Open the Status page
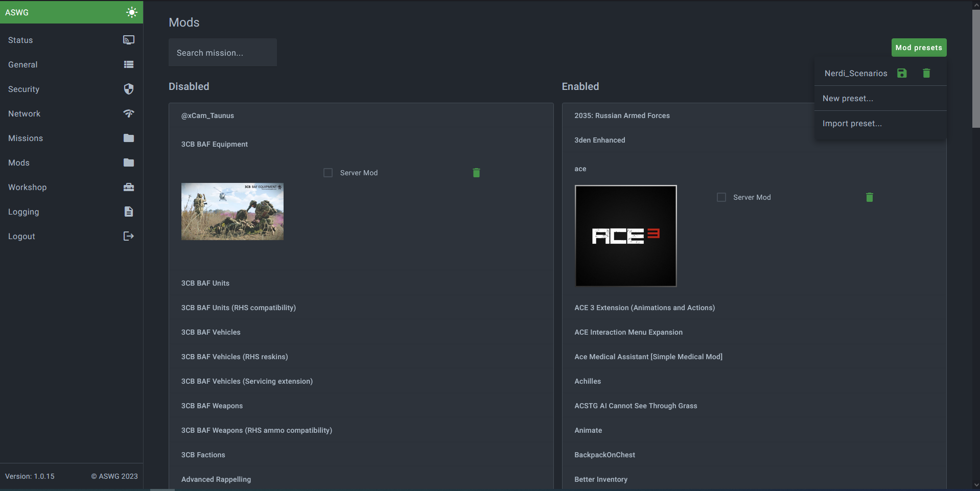 tap(72, 40)
